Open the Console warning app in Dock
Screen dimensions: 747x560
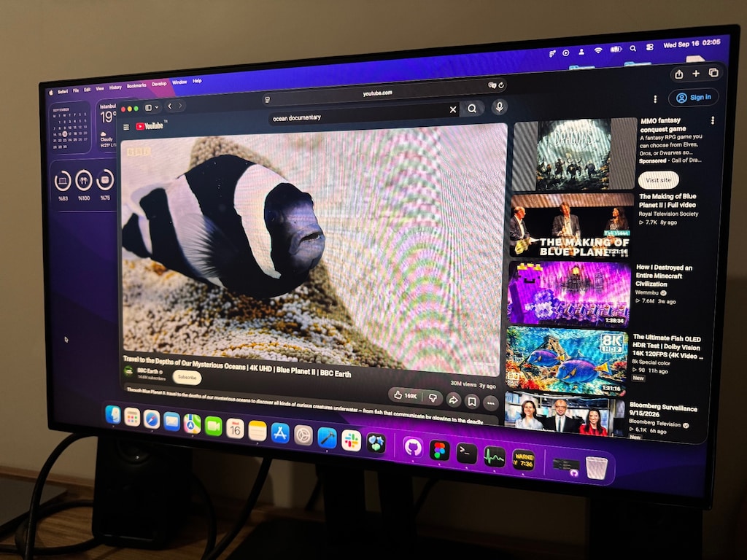pos(523,459)
